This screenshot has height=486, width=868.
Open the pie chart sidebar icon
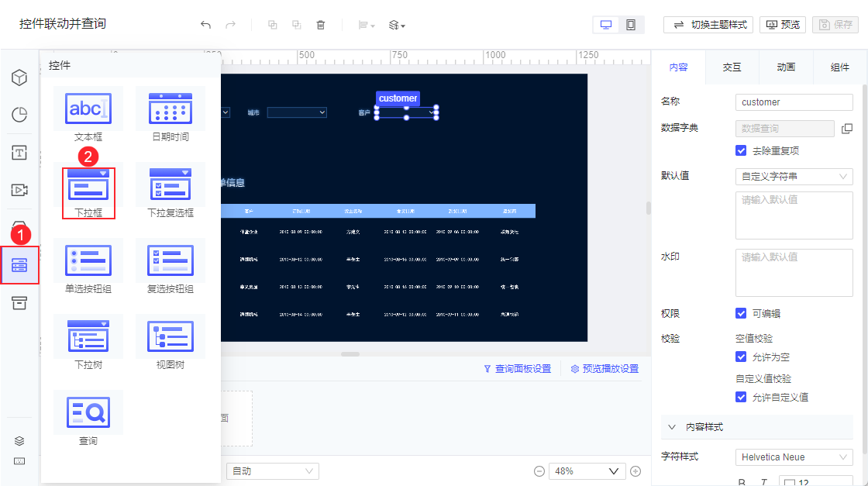(x=19, y=115)
